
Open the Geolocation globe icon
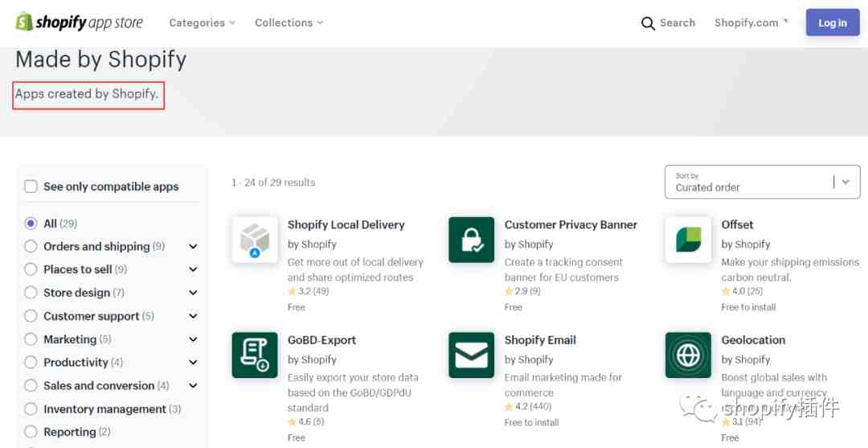688,355
